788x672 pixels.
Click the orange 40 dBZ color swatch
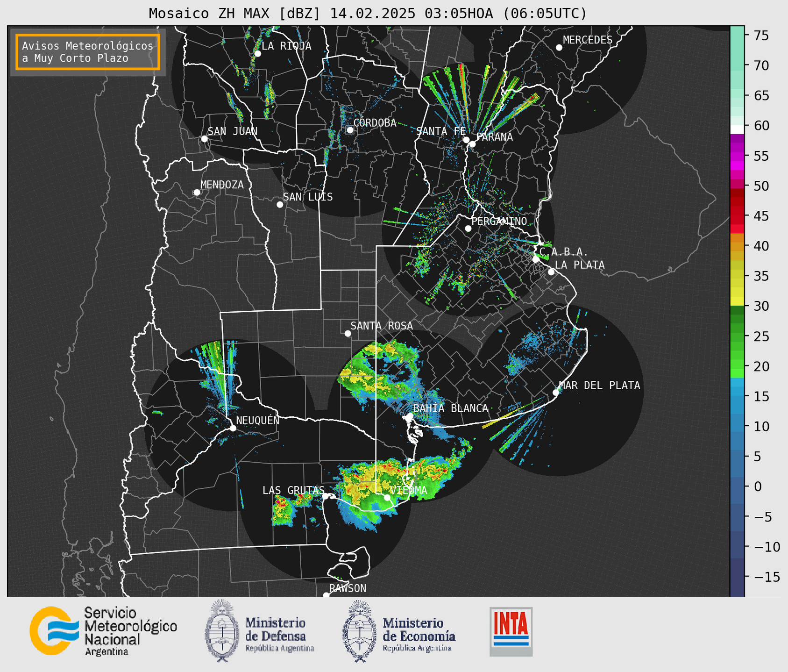[x=737, y=246]
